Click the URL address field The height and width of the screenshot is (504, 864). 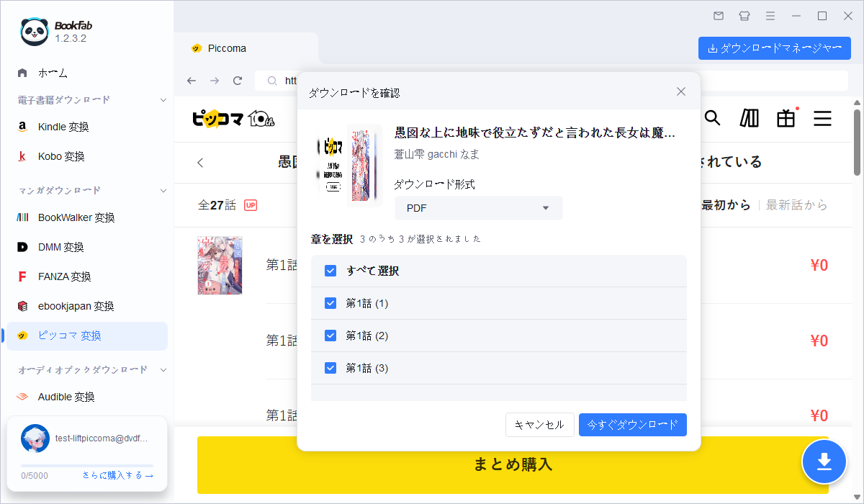551,81
